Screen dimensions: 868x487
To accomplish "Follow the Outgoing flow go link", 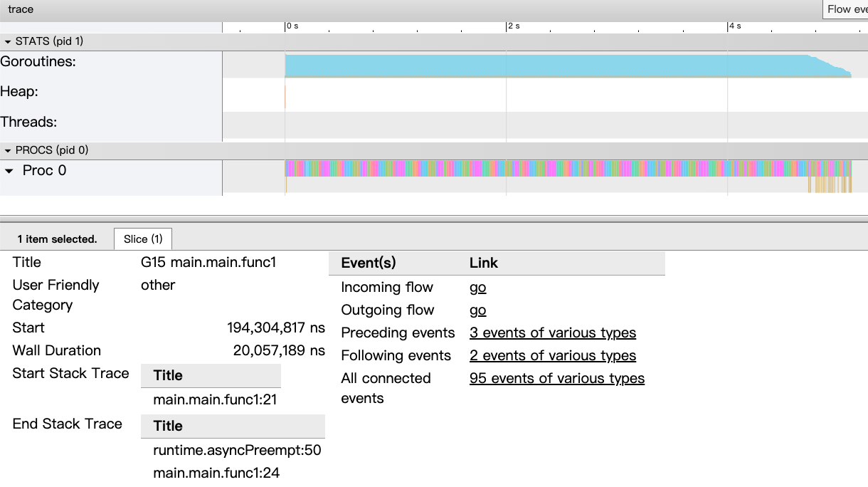I will (477, 310).
